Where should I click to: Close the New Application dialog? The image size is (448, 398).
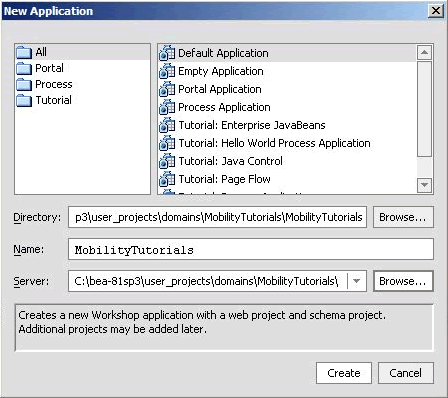[436, 11]
